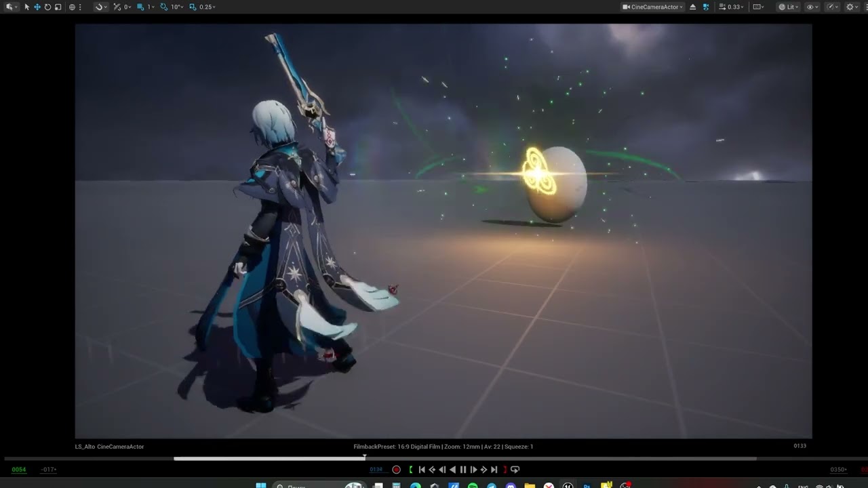This screenshot has height=488, width=868.
Task: Toggle the blue camera lock icon
Action: tap(706, 7)
